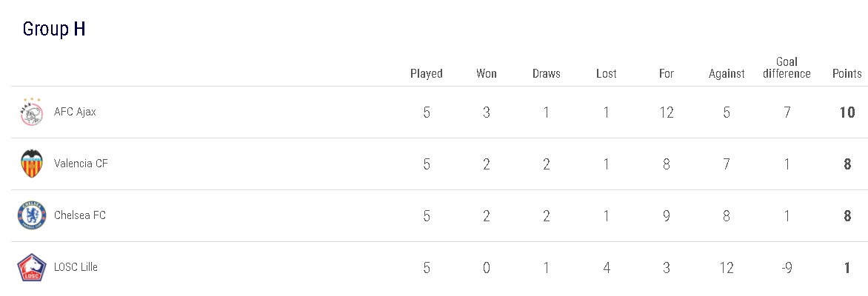Sort table by Played column header
This screenshot has width=868, height=296.
point(427,73)
